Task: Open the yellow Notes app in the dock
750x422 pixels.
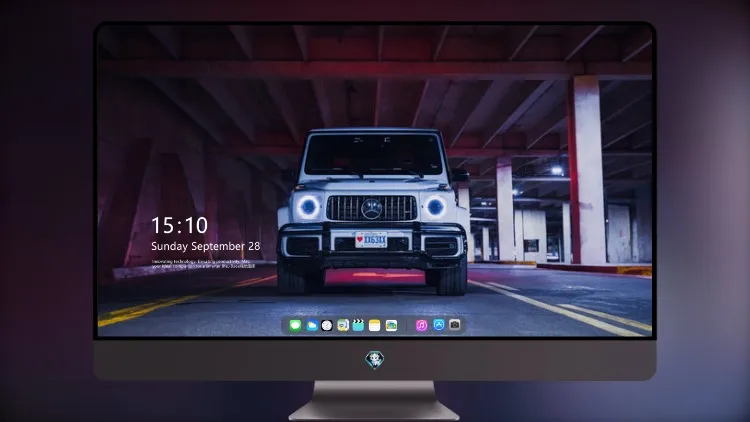Action: tap(375, 325)
